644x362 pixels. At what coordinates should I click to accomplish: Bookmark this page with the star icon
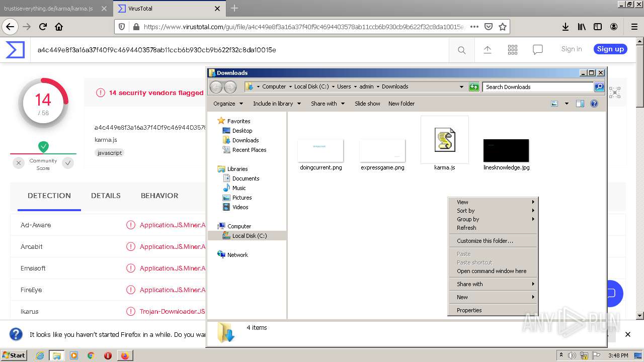[502, 27]
